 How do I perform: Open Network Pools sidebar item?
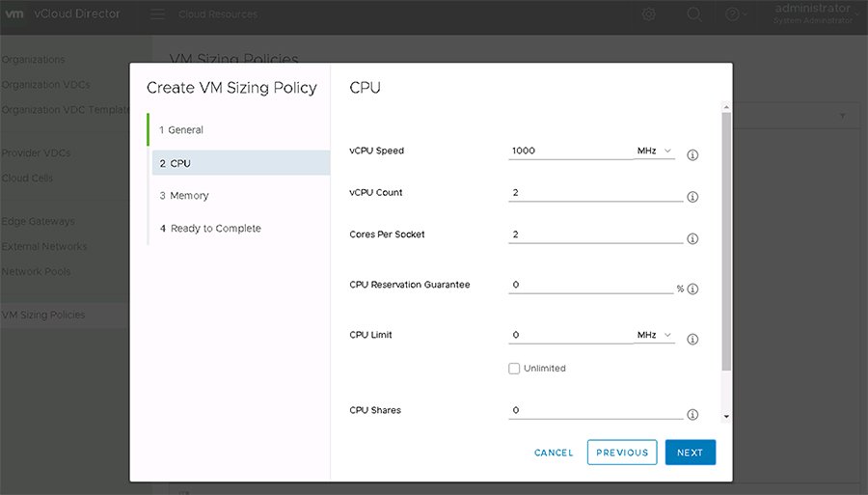[36, 272]
